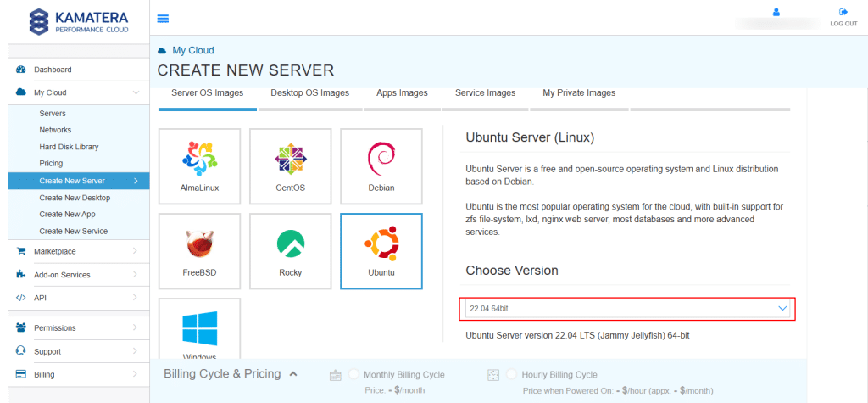868x403 pixels.
Task: Choose the Monthly Billing Cycle radio
Action: [353, 374]
